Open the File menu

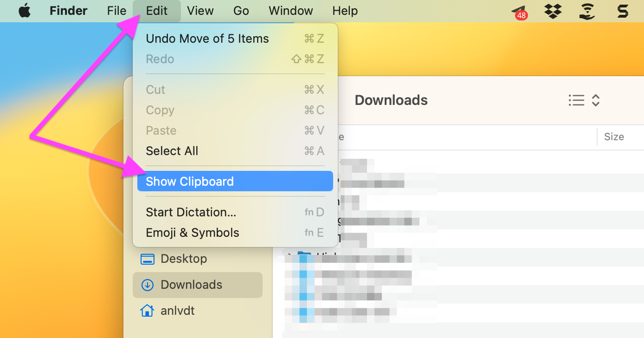(x=116, y=11)
